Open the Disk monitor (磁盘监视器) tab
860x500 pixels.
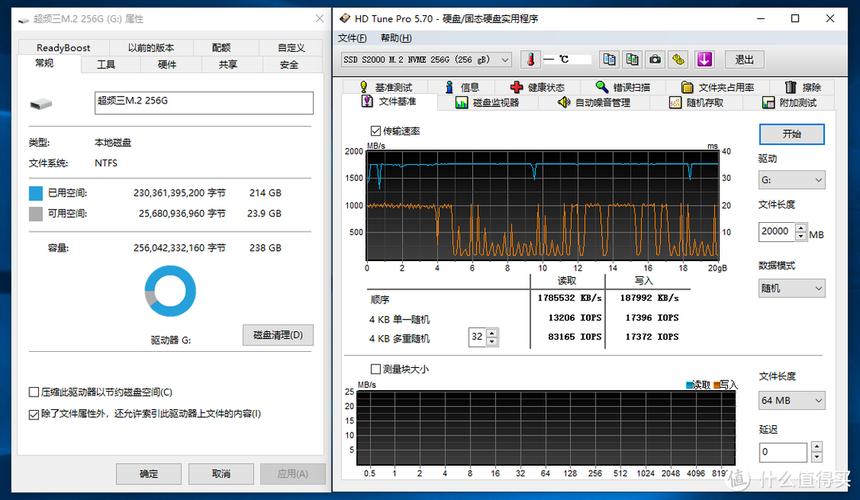click(487, 103)
